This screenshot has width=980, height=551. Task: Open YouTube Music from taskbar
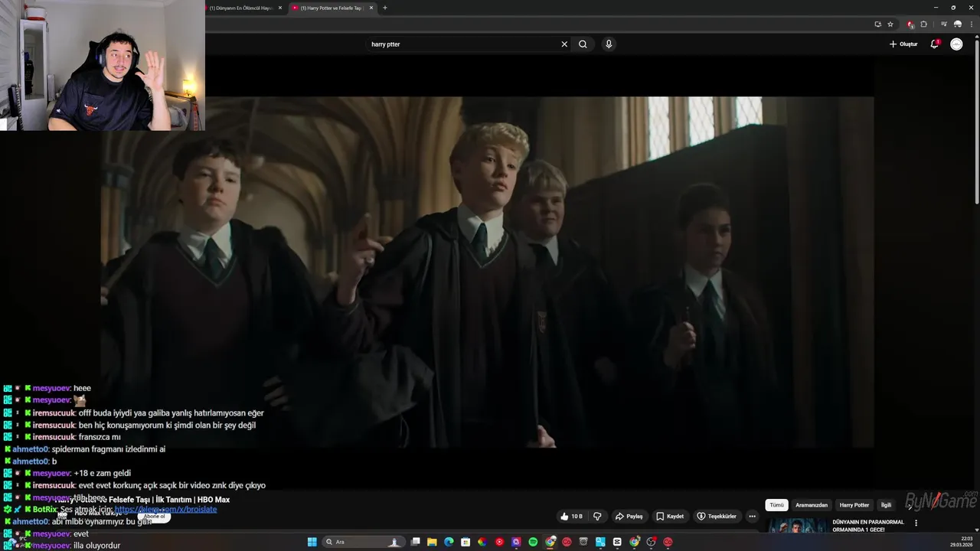point(499,542)
